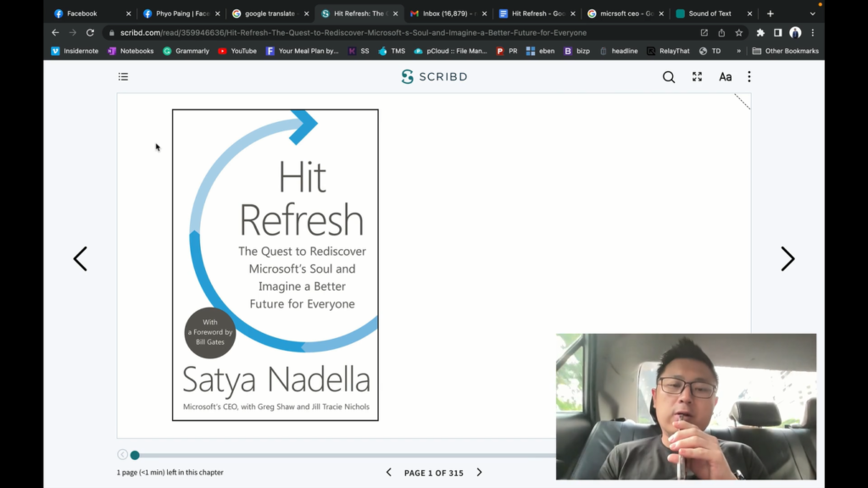Close the Facebook tab
Image resolution: width=868 pixels, height=488 pixels.
point(129,14)
